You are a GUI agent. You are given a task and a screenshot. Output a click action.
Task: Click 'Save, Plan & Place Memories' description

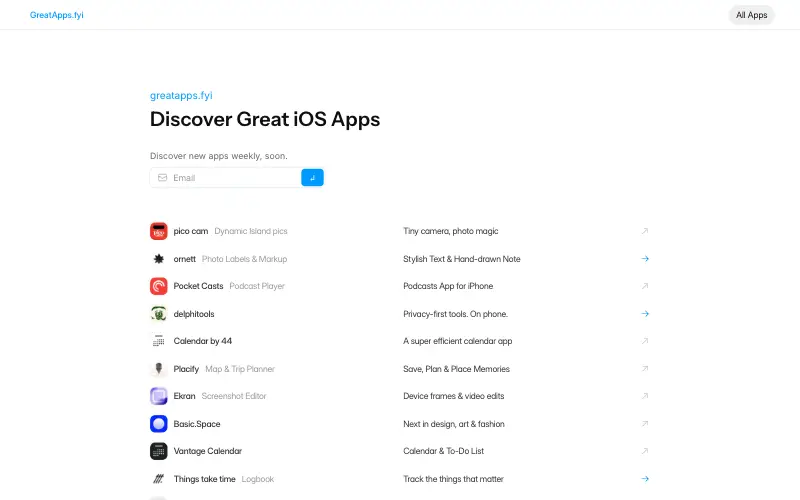pos(457,368)
